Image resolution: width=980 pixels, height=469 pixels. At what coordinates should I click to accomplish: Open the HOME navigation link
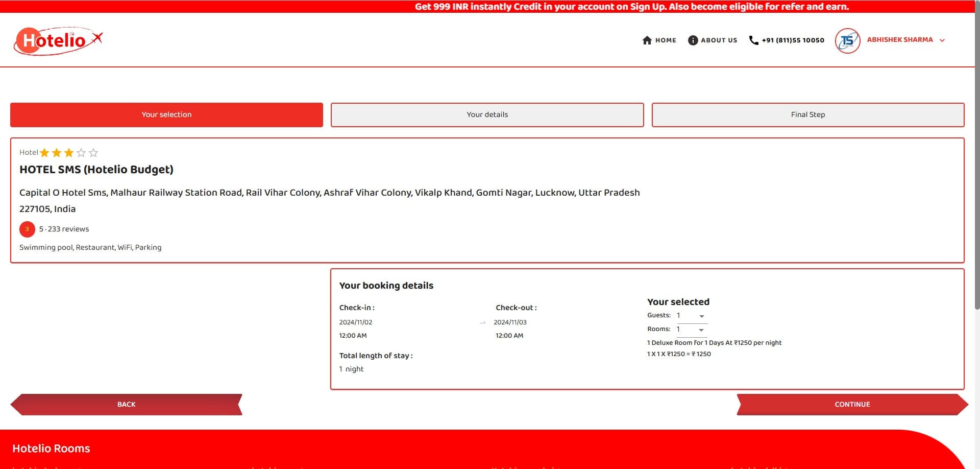click(x=666, y=40)
